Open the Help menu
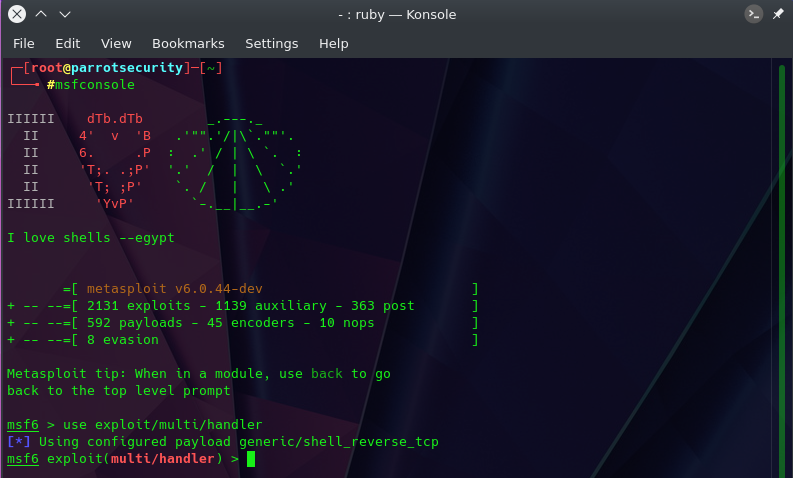The height and width of the screenshot is (478, 793). point(333,44)
